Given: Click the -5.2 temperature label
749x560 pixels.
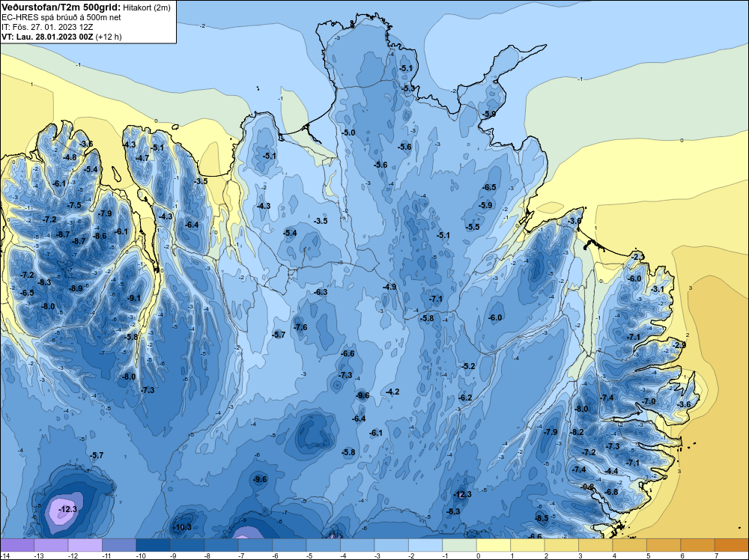Looking at the screenshot, I should coord(469,366).
